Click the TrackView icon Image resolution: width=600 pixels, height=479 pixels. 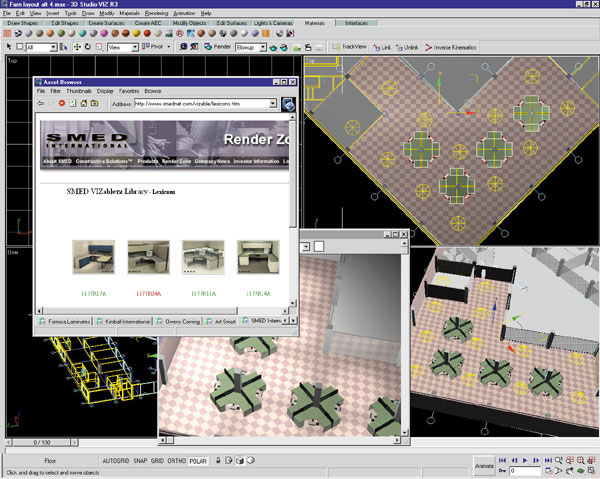click(336, 47)
